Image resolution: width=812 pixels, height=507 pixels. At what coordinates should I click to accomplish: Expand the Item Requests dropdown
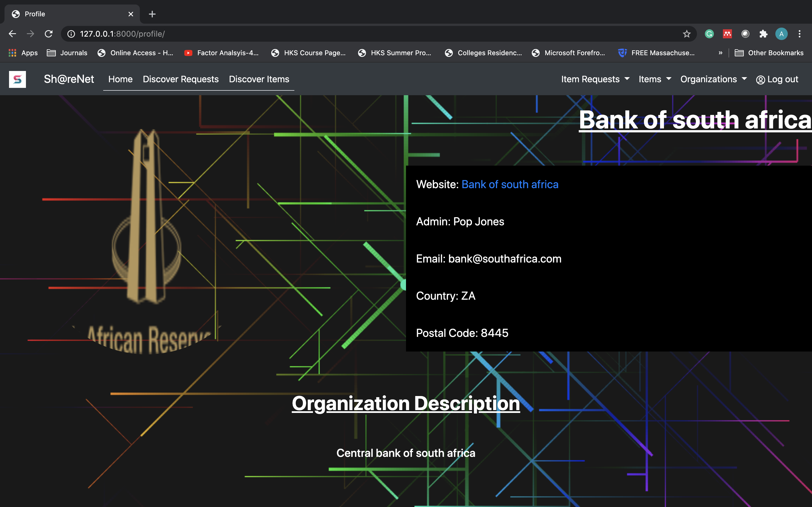click(595, 79)
